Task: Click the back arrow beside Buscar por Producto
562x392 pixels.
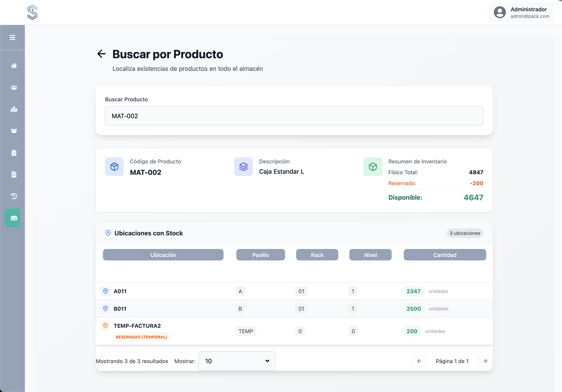Action: [101, 54]
